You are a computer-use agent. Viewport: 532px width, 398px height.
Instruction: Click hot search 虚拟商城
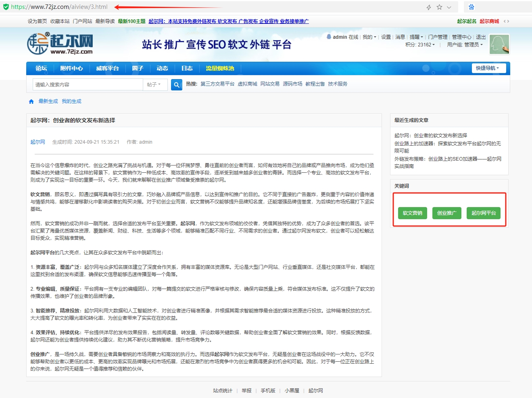pos(247,84)
